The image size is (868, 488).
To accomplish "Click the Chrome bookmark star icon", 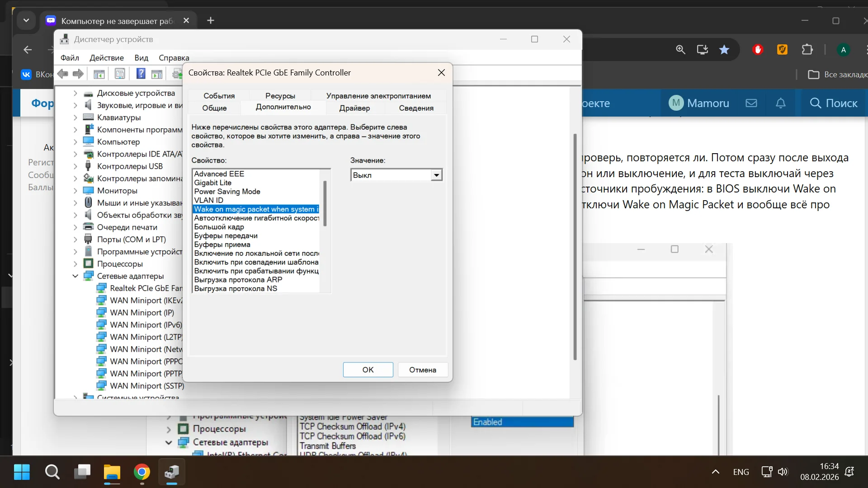I will coord(724,50).
